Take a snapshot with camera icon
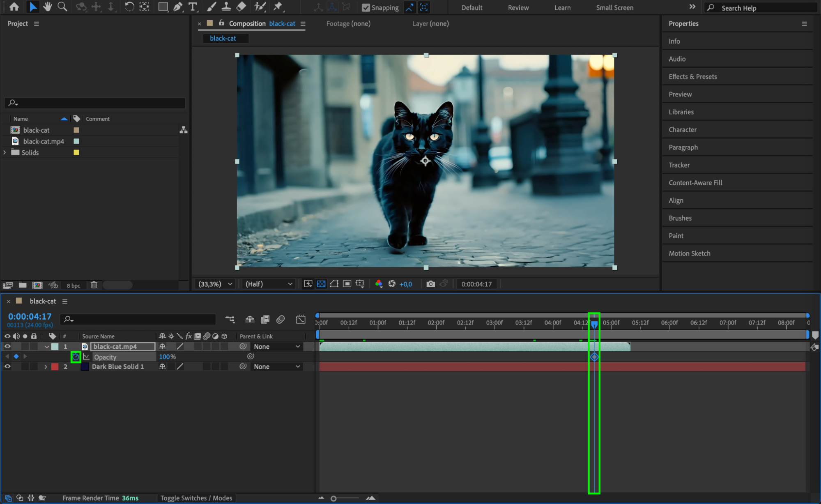 click(x=430, y=284)
